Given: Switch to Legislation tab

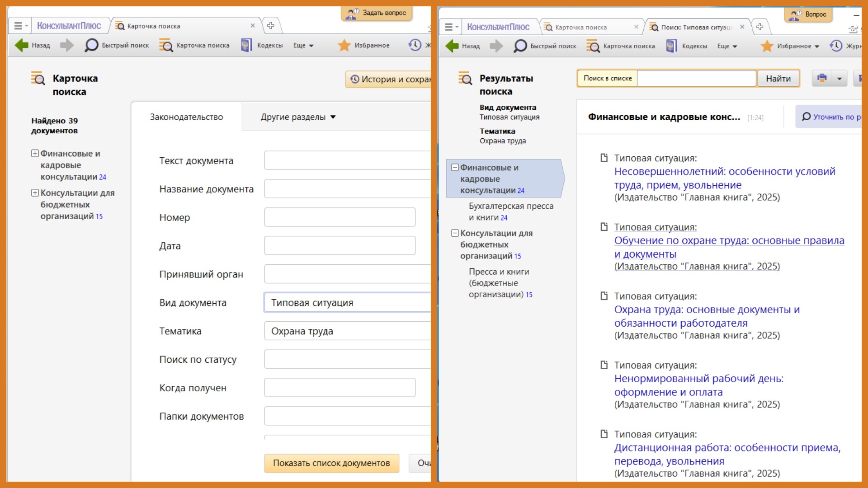Looking at the screenshot, I should click(186, 117).
